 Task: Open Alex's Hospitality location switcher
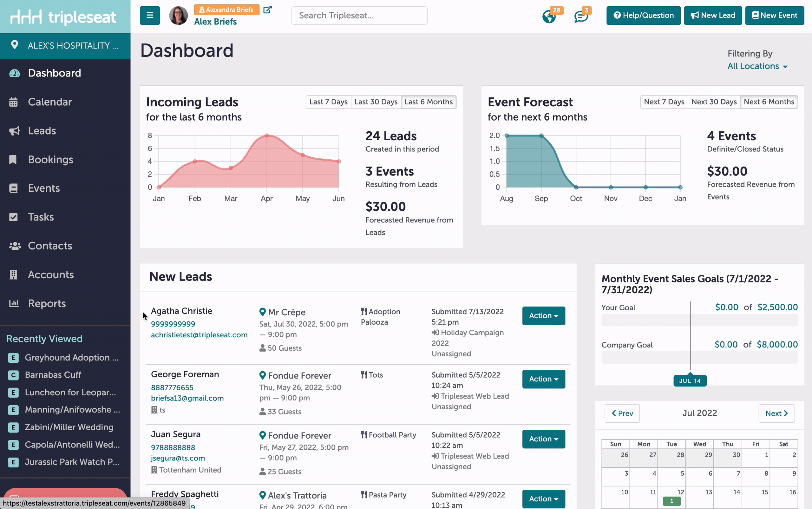point(65,45)
